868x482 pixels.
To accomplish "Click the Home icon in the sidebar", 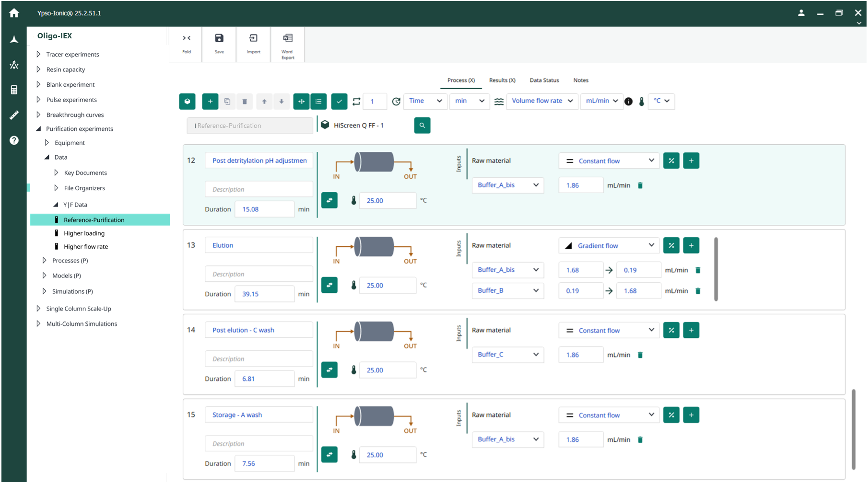I will click(x=13, y=12).
